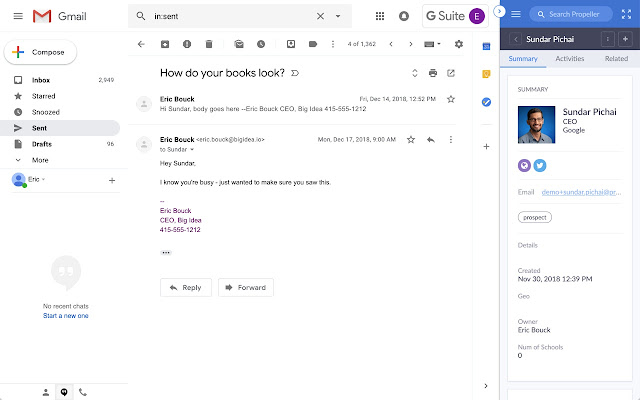Switch to Hangouts contacts icon

(x=46, y=392)
